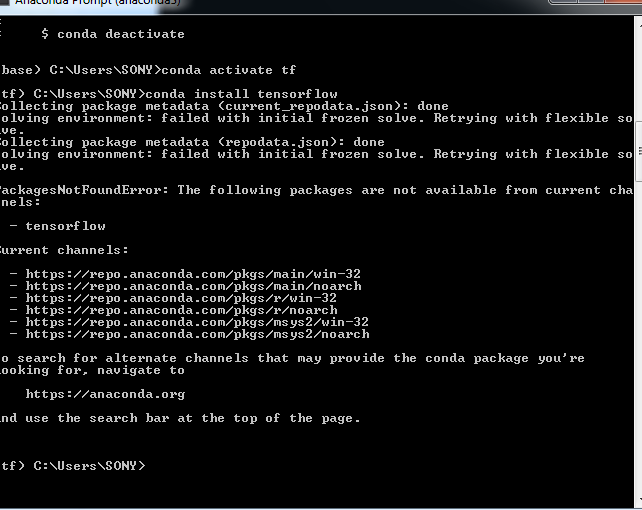Click the "$ conda deactivate" line
The height and width of the screenshot is (510, 642).
point(113,34)
